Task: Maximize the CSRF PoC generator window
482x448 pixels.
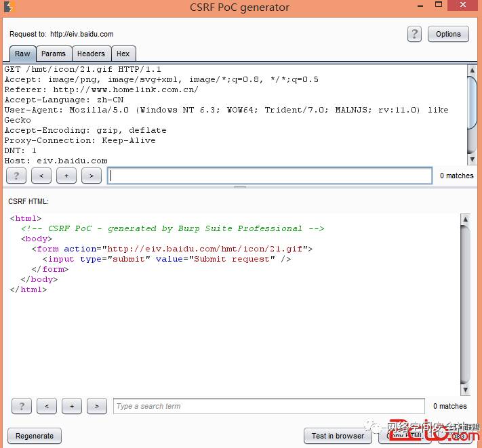Action: (439, 5)
